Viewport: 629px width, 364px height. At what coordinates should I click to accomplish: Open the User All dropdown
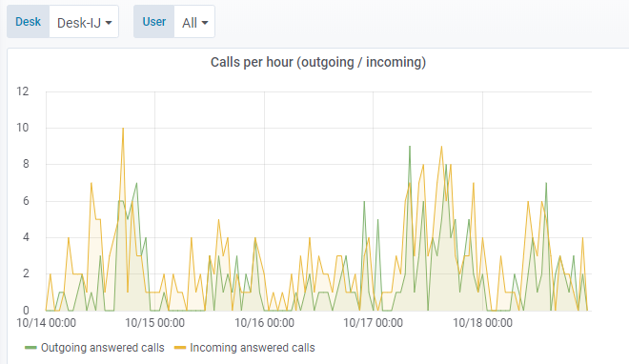point(194,22)
